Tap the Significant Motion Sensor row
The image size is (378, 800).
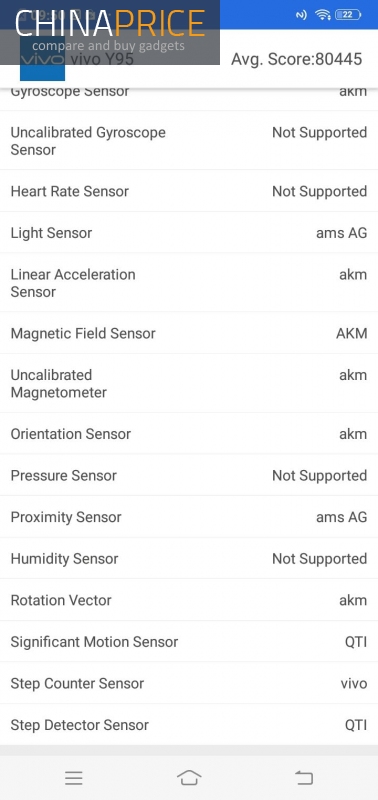pos(189,642)
